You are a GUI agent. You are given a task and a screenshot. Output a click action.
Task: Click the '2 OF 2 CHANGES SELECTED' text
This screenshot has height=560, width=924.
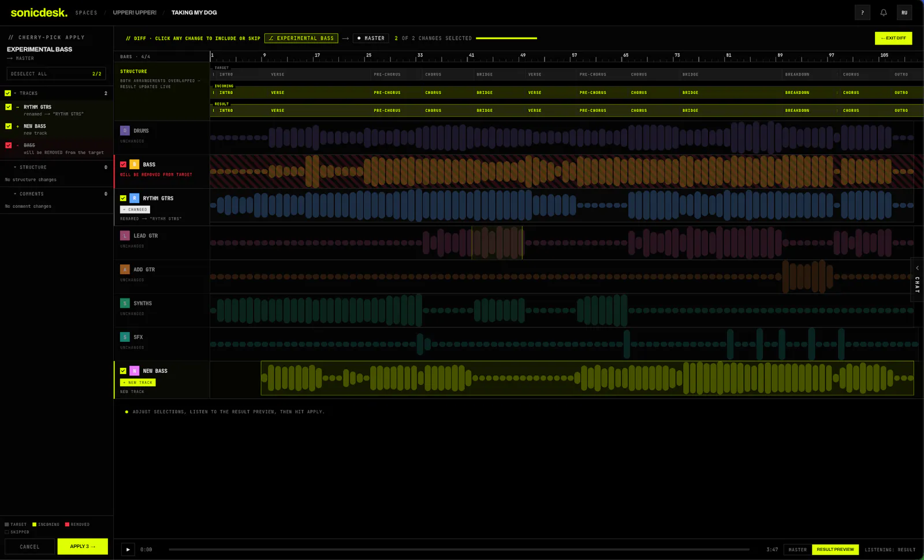(433, 38)
